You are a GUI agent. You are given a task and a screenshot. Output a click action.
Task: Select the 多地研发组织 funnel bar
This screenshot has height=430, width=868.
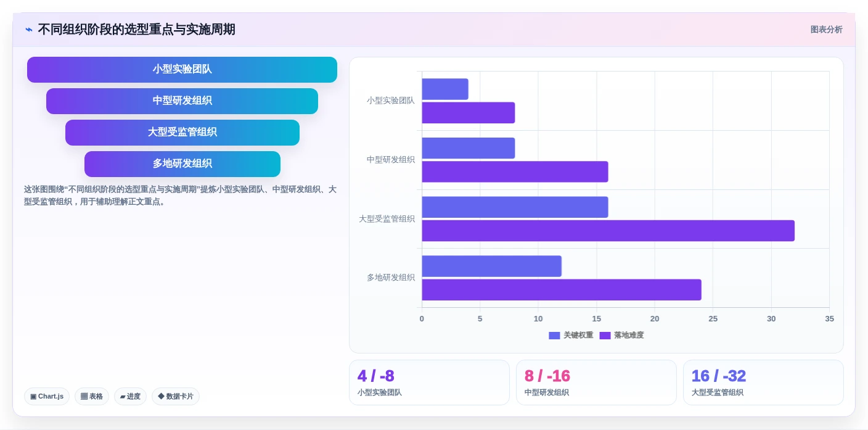point(182,164)
